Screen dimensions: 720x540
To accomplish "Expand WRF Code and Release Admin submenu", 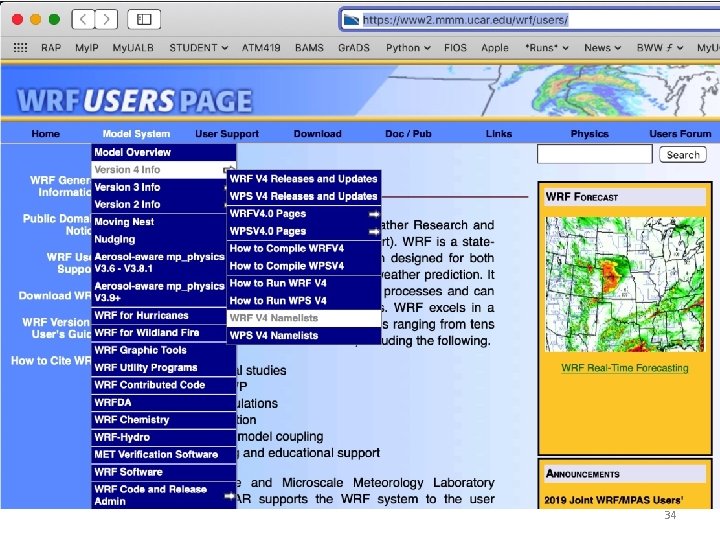I will tap(163, 495).
